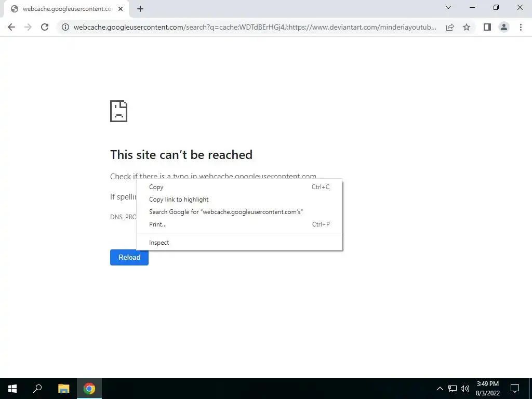The width and height of the screenshot is (532, 399).
Task: Open File Explorer from the taskbar
Action: coord(63,389)
